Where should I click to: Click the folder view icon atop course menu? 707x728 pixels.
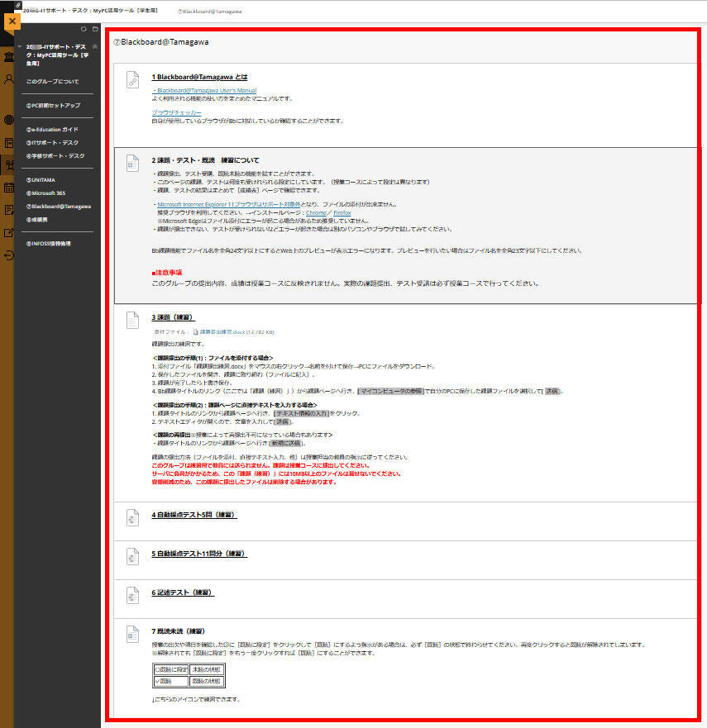point(95,29)
